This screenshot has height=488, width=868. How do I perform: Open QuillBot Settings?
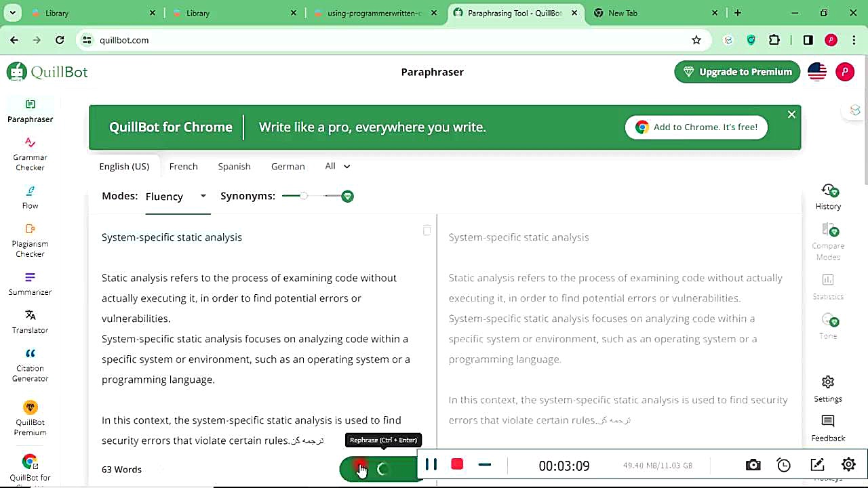pyautogui.click(x=828, y=389)
